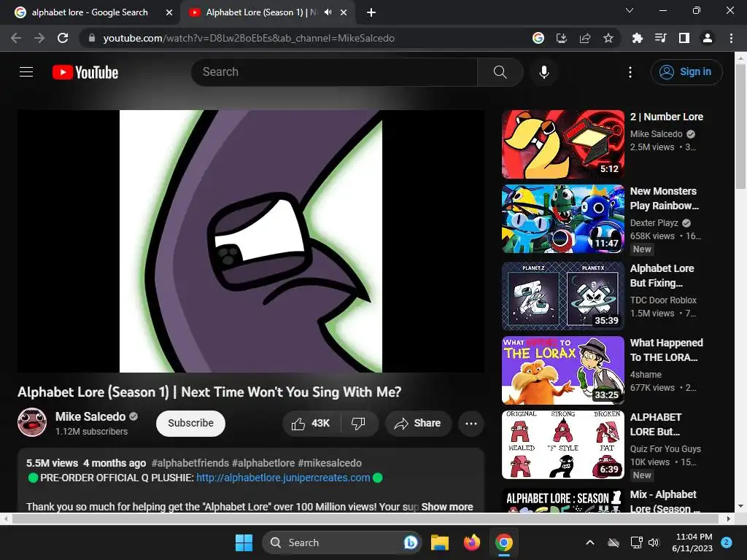
Task: Mute the tab via speaker icon
Action: click(x=328, y=12)
